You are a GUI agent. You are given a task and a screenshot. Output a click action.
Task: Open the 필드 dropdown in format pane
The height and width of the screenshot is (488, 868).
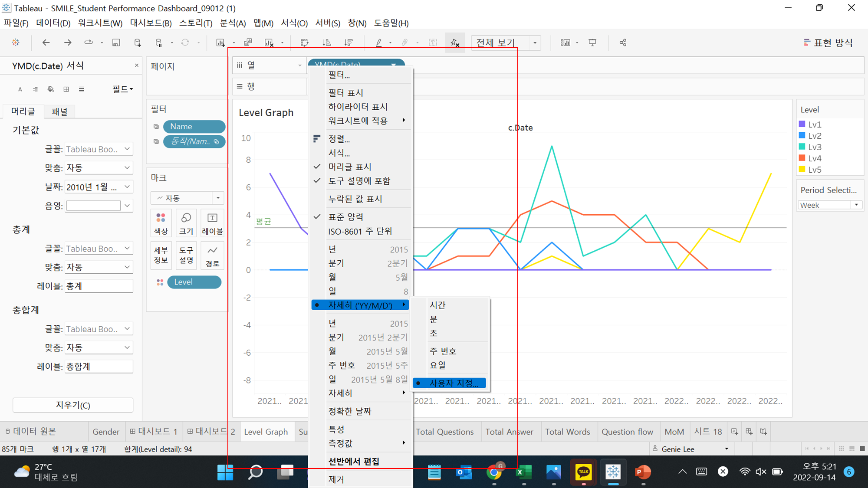coord(122,89)
